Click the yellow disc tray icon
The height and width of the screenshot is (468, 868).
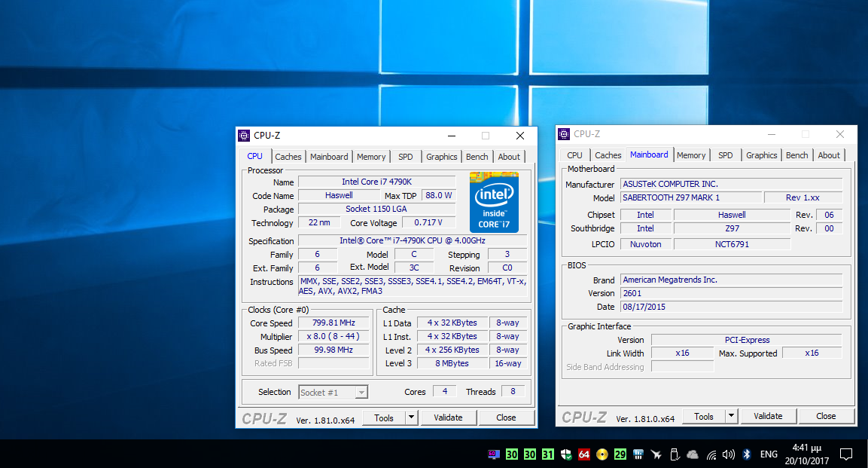602,454
